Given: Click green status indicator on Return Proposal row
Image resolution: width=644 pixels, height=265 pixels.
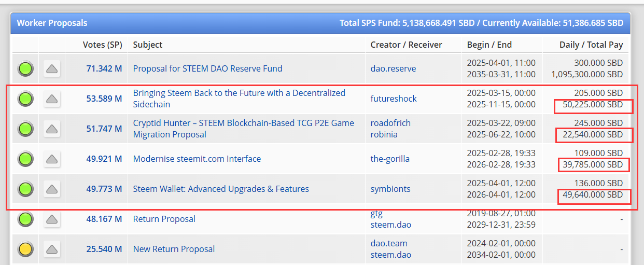Looking at the screenshot, I should point(25,219).
